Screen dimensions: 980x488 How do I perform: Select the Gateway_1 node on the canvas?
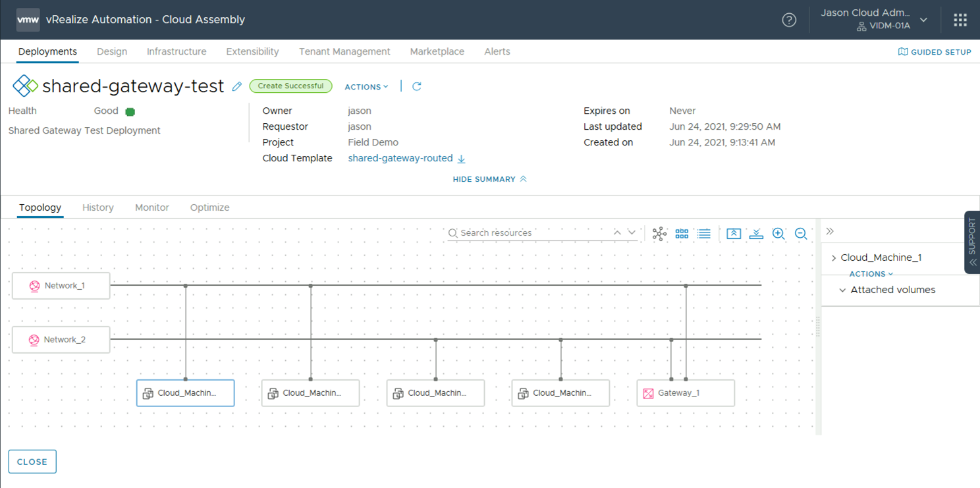point(686,393)
